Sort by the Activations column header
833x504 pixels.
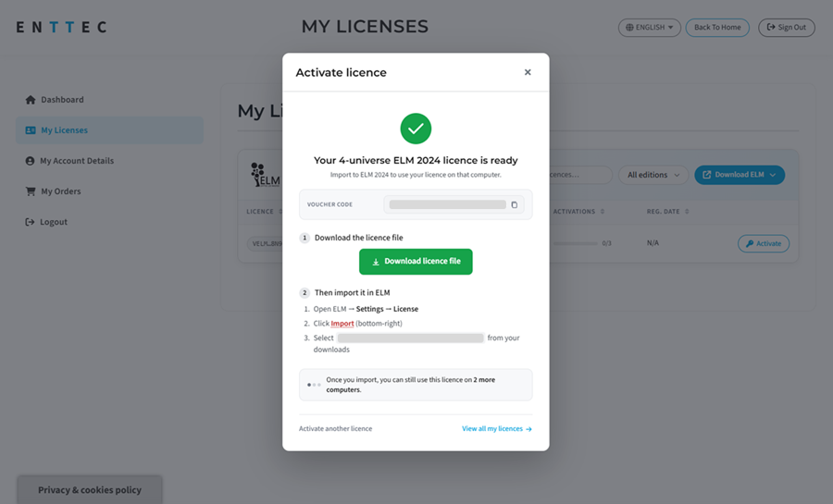(x=578, y=212)
